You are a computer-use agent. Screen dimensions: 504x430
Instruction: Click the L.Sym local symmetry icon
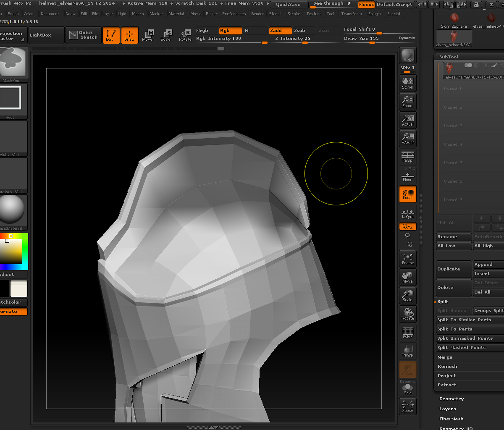pyautogui.click(x=407, y=214)
